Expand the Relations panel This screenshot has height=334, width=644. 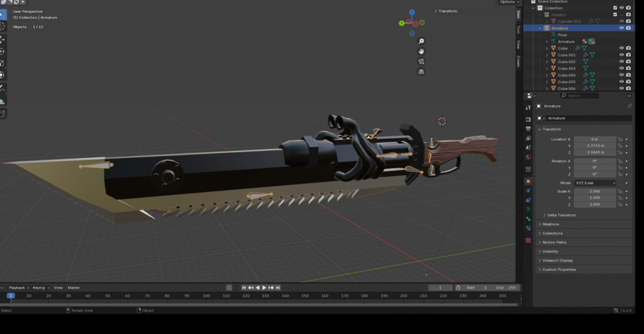(x=550, y=225)
